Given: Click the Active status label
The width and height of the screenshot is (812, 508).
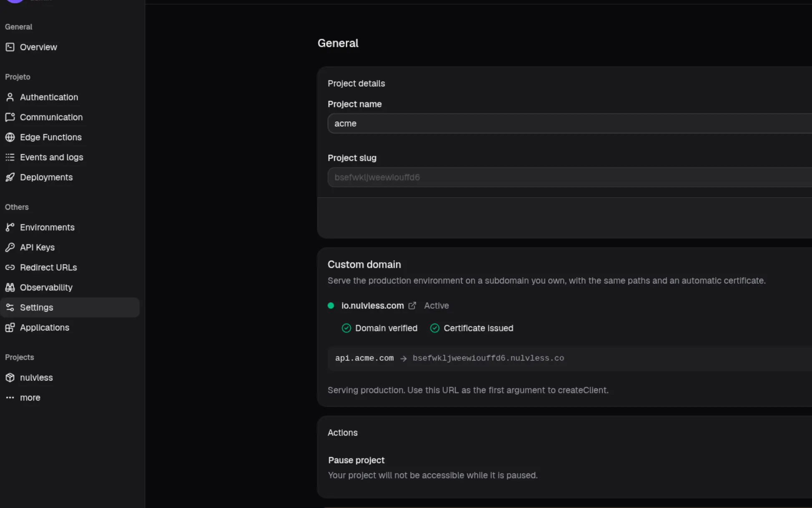Looking at the screenshot, I should tap(436, 305).
